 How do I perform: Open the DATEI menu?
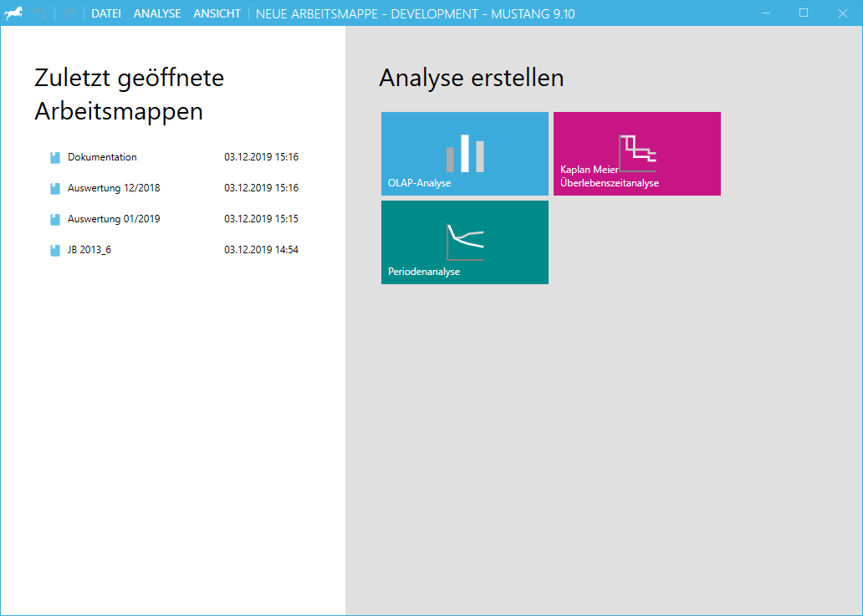(x=105, y=13)
